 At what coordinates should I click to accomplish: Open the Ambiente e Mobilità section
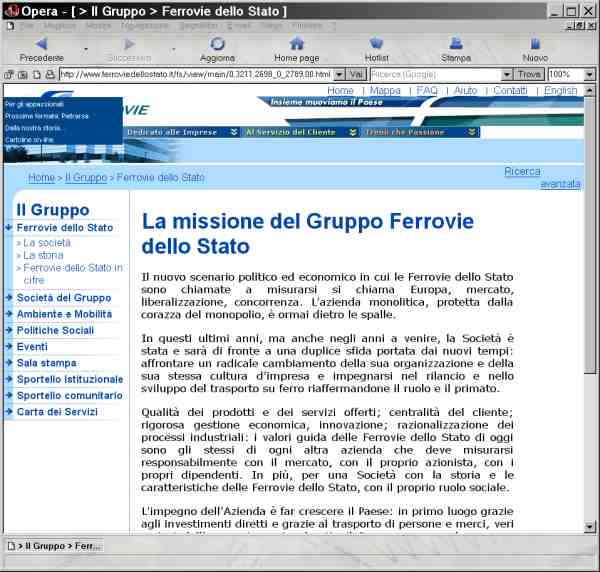64,314
